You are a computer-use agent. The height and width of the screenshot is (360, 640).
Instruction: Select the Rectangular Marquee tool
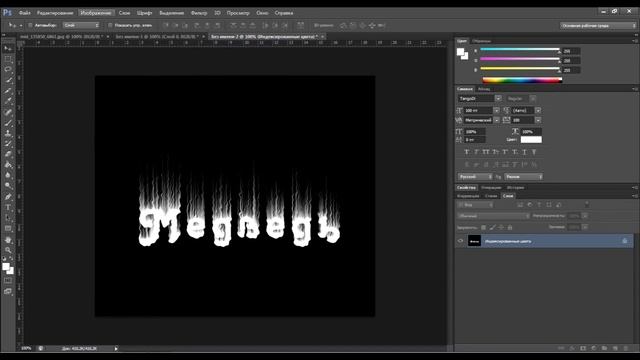click(8, 59)
